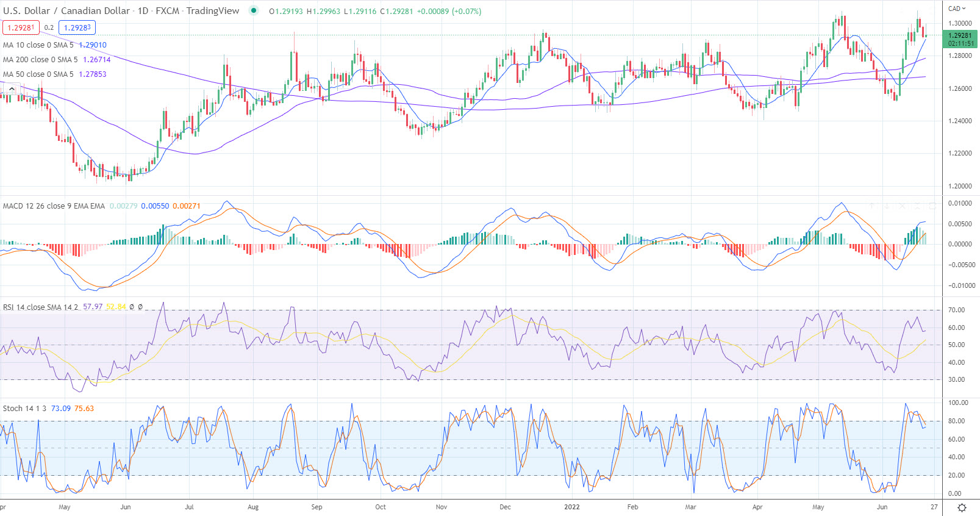980x516 pixels.
Task: Click the red sell price 1.29281 button
Action: (21, 27)
